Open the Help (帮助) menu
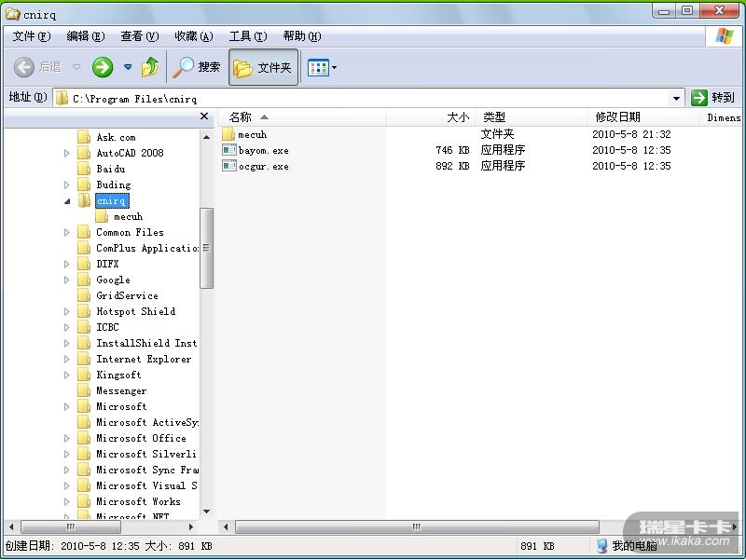 coord(301,36)
